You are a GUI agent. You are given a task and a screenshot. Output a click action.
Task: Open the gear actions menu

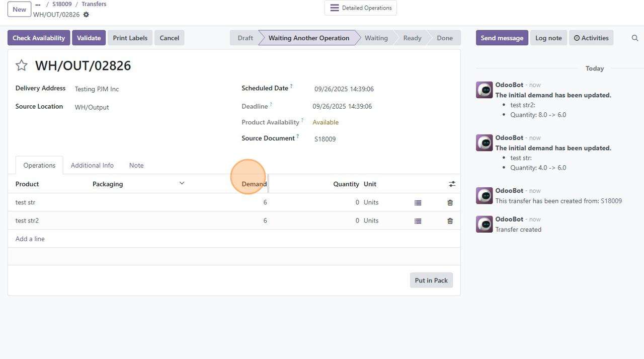[86, 15]
